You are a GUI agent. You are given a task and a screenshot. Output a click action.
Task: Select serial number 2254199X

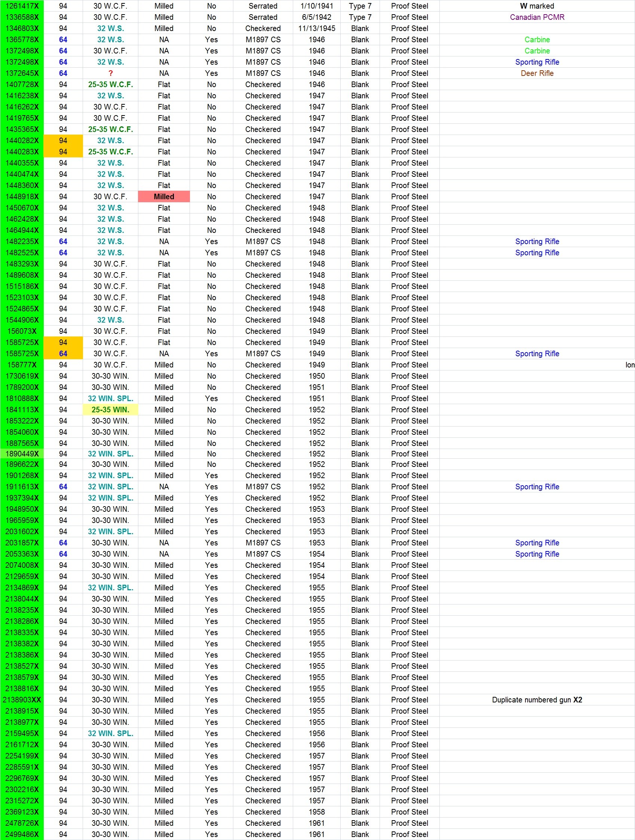[22, 756]
